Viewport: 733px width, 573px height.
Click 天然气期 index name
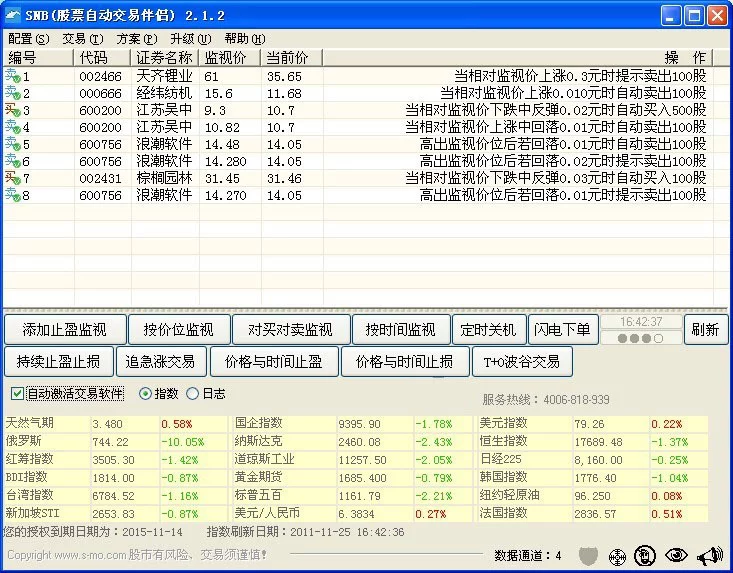(30, 423)
